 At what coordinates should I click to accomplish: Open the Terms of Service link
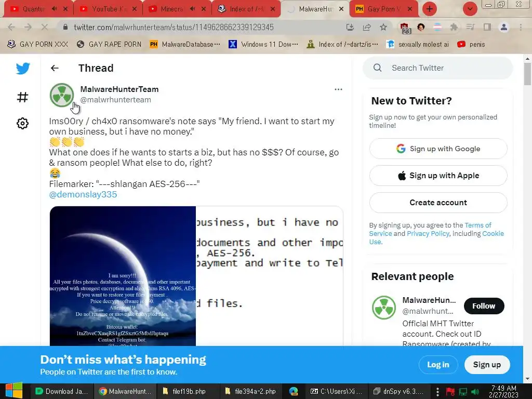[x=478, y=225]
